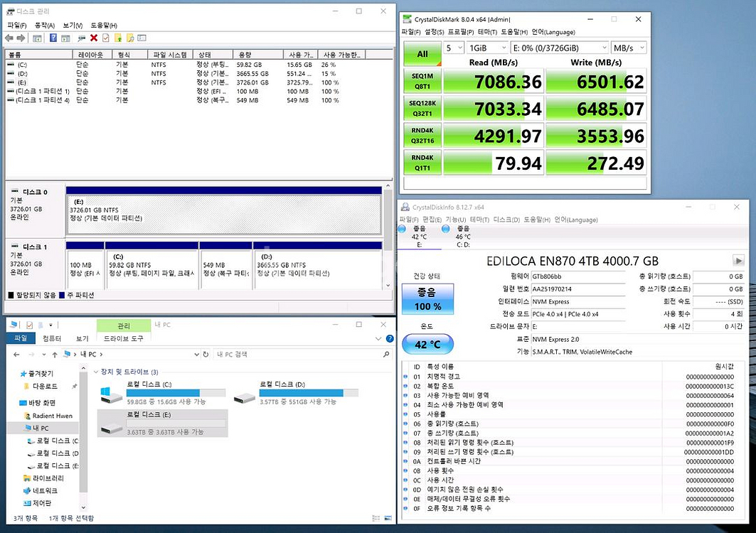Open the Explorer quick access toolbar customize arrow

tap(50, 325)
